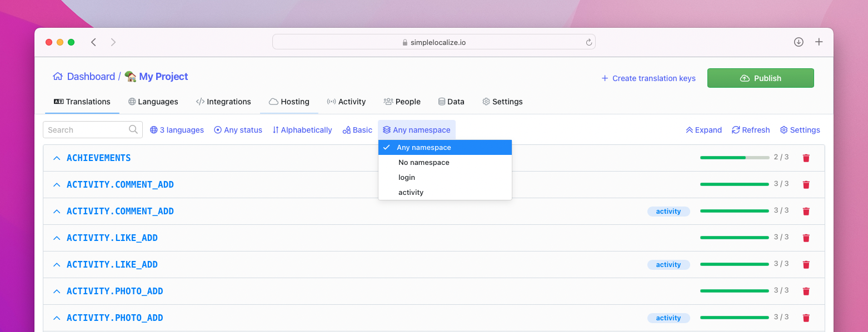Click ACTIVITY.PHOTO_ADD key name without namespace badge
This screenshot has height=332, width=868.
click(114, 291)
